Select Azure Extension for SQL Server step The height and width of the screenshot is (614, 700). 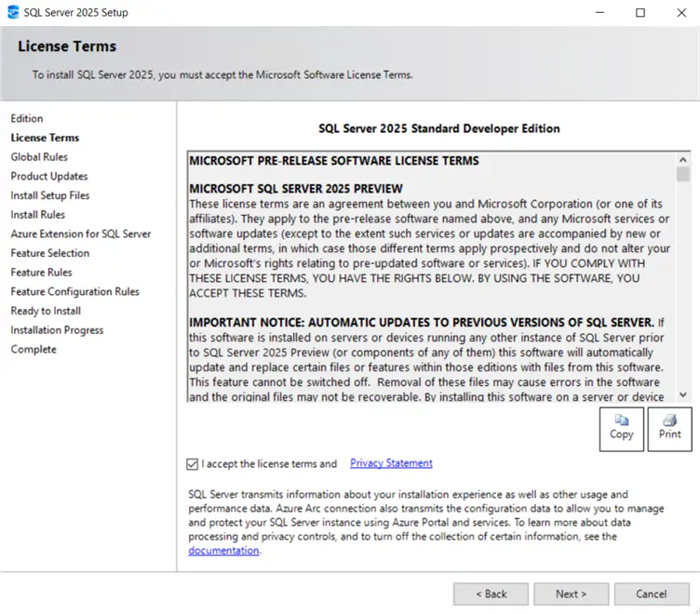coord(81,234)
